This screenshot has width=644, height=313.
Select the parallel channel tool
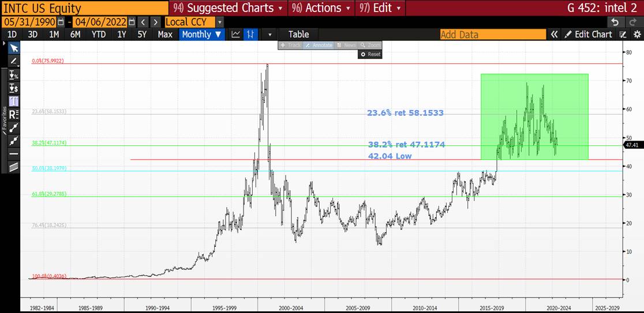(x=14, y=167)
